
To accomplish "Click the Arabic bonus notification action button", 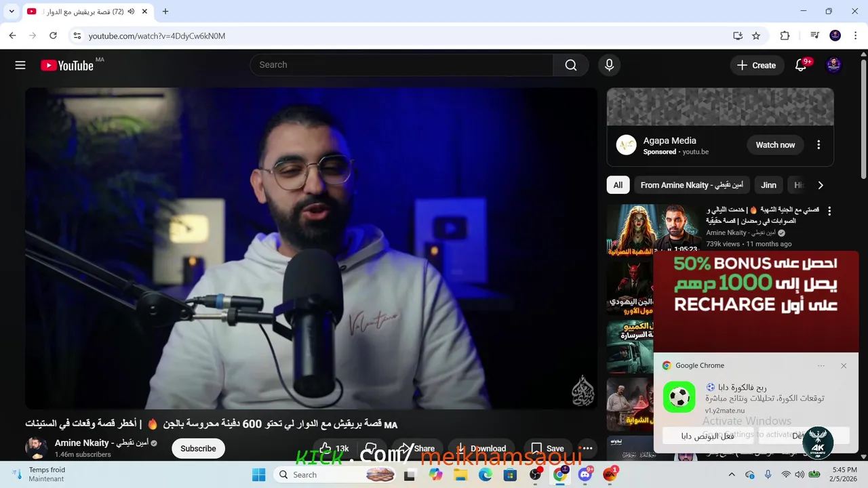I will tap(707, 436).
